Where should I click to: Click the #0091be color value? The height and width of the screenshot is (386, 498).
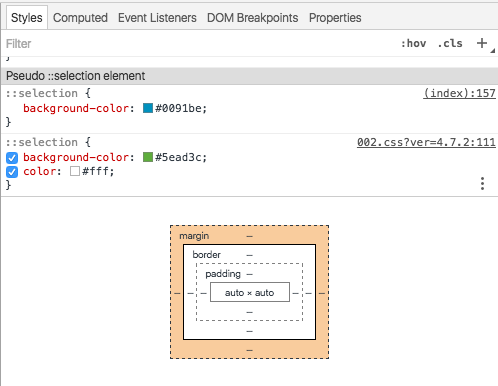(x=178, y=108)
